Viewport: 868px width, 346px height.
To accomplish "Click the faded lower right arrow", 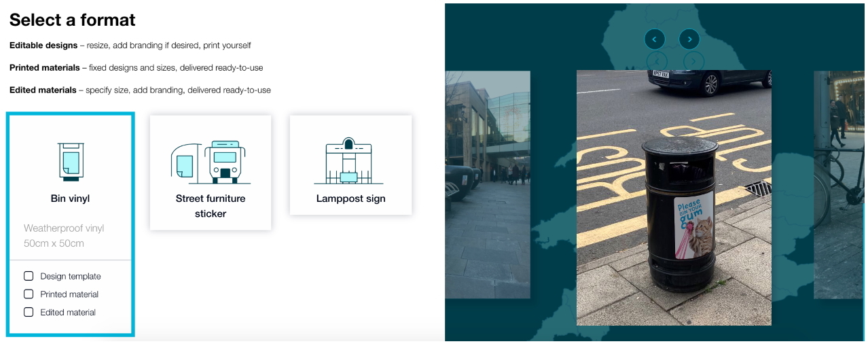I will pyautogui.click(x=693, y=61).
